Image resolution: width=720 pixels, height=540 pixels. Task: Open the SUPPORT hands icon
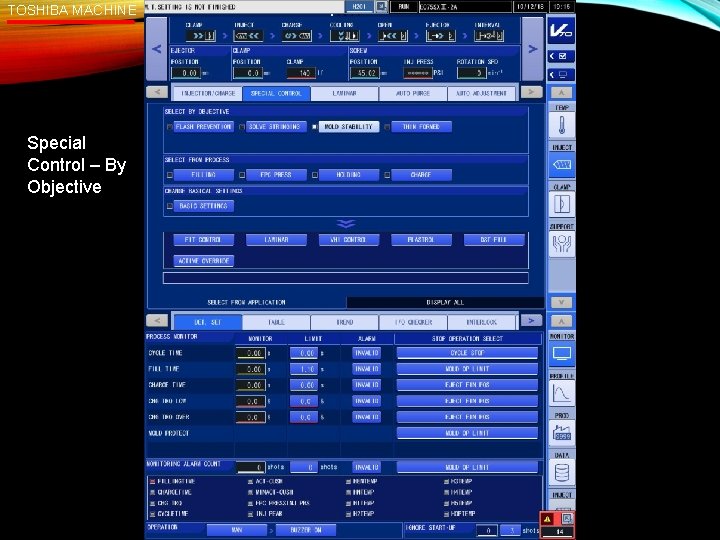(x=561, y=244)
